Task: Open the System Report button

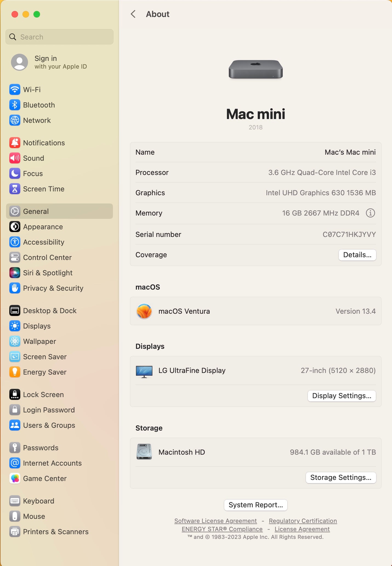Action: click(255, 505)
